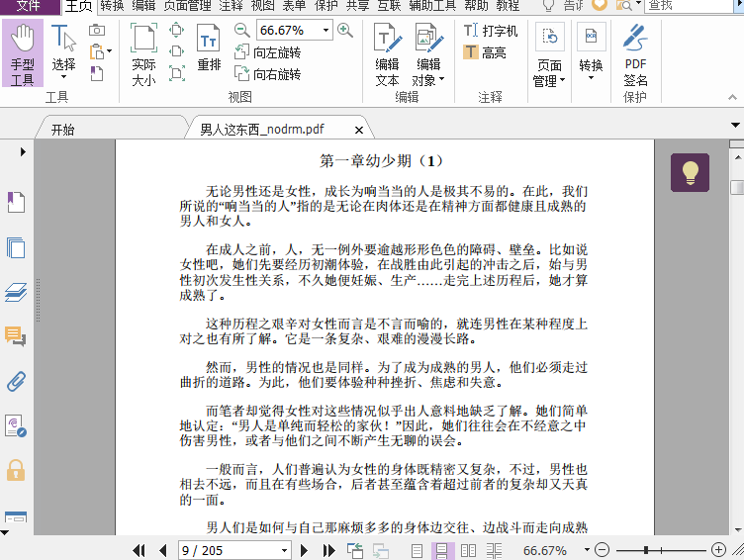Set view to Actual Size
744x560 pixels.
point(143,54)
